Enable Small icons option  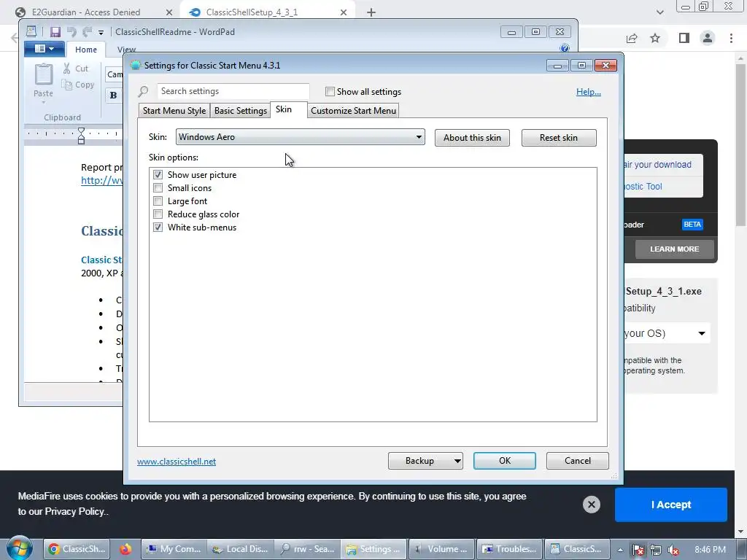pos(158,188)
